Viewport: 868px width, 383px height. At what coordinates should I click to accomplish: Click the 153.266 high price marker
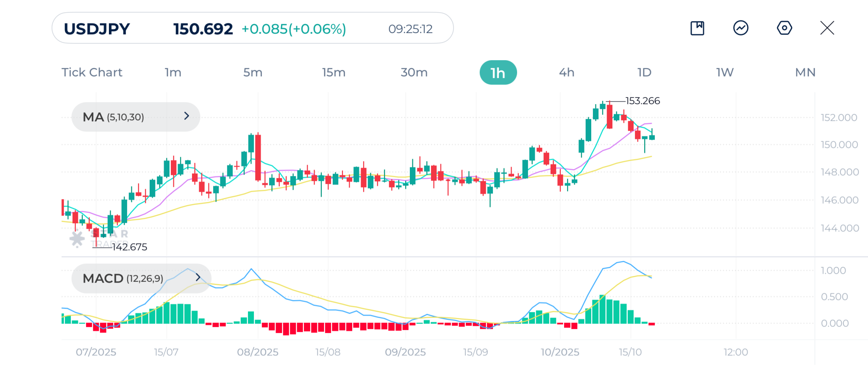coord(643,101)
